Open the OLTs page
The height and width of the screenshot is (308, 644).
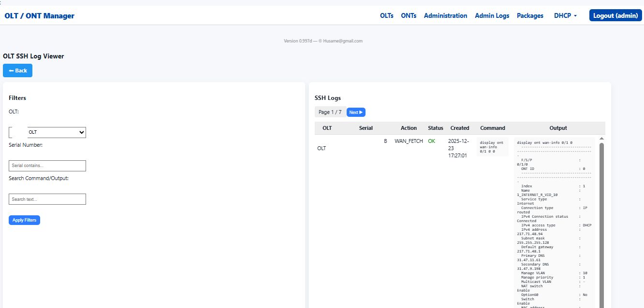point(386,16)
